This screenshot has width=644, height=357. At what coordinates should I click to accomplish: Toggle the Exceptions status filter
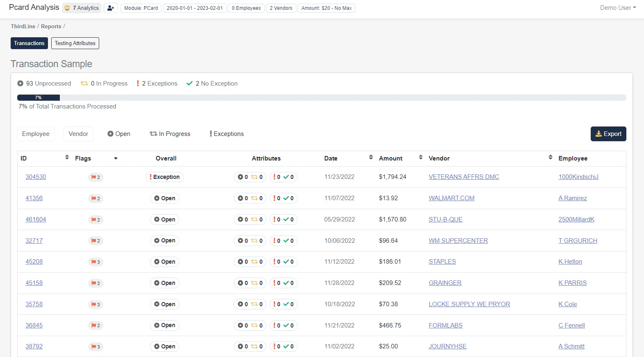(x=227, y=134)
